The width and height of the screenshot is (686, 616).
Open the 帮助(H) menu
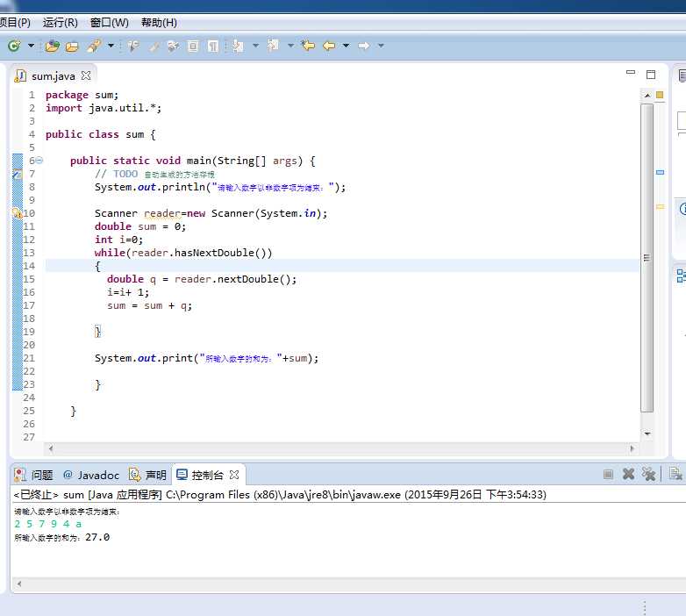[159, 22]
